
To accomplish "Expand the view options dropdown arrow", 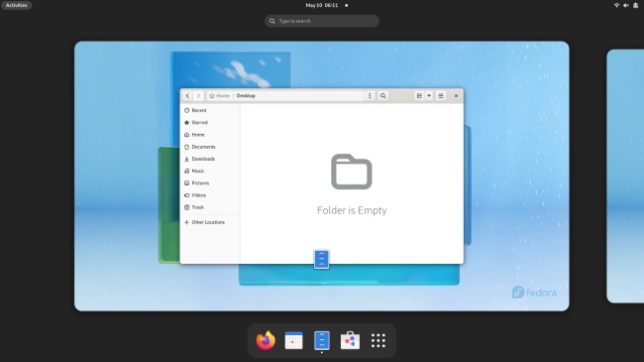I will (x=429, y=96).
